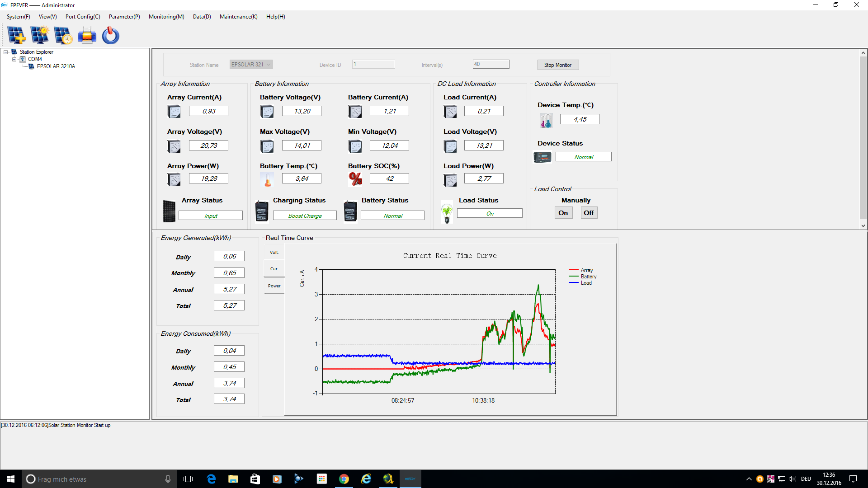The height and width of the screenshot is (488, 868).
Task: Switch real time curve to Volt.
Action: [x=274, y=253]
